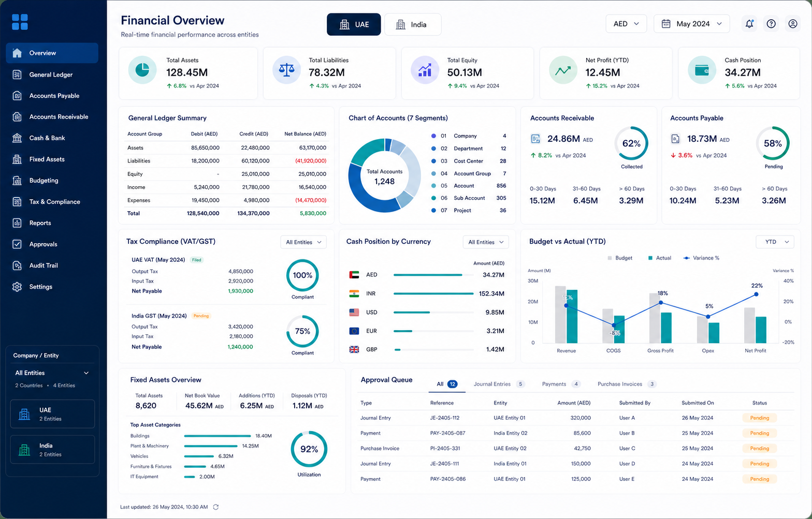
Task: Click the Company legend color dot
Action: coord(433,136)
